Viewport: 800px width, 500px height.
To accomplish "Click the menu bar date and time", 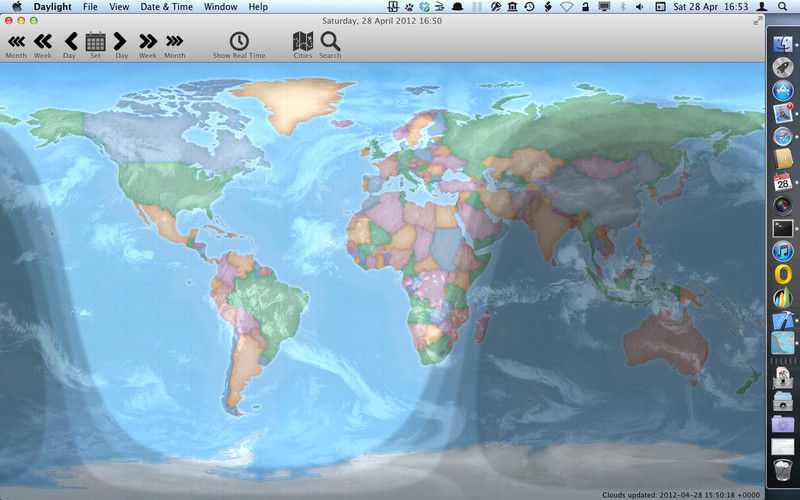I will coord(711,7).
